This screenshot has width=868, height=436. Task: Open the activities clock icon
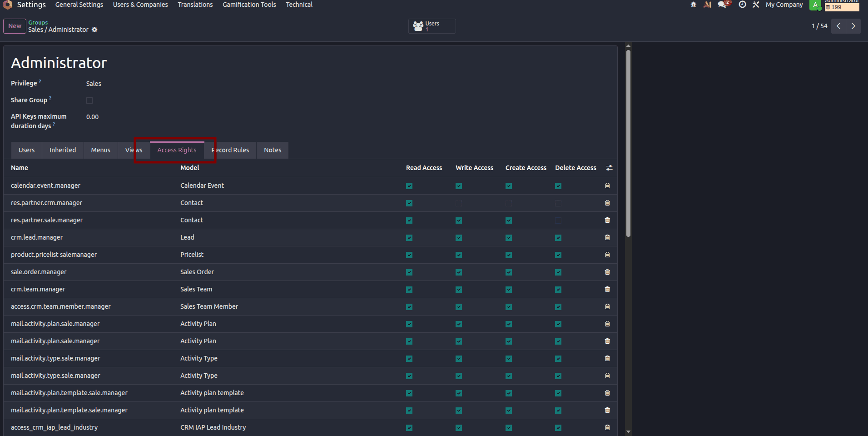coord(742,5)
